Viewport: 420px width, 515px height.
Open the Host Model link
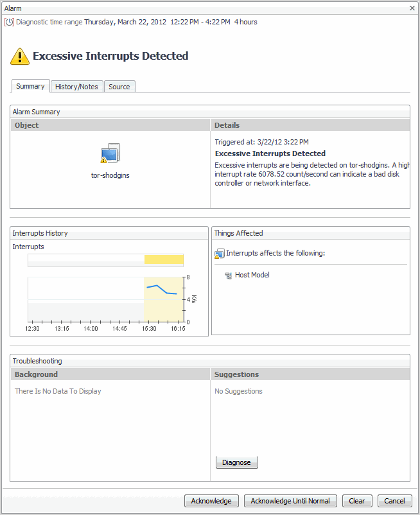click(252, 275)
